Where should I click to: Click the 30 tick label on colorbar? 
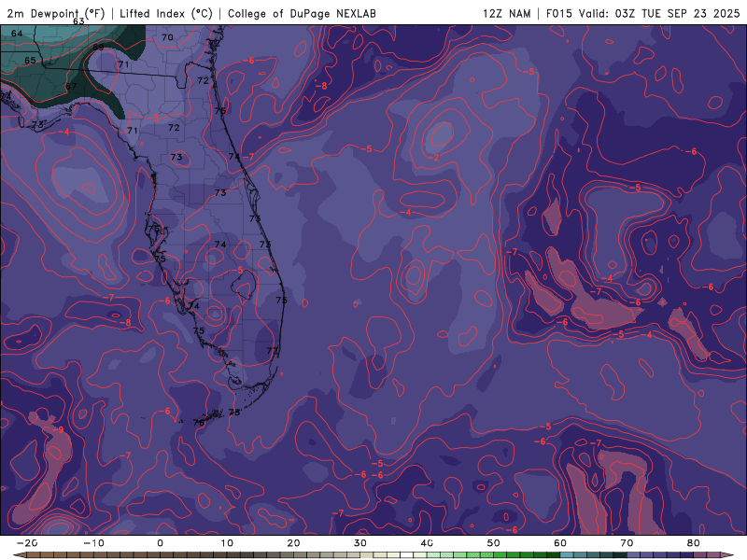360,543
